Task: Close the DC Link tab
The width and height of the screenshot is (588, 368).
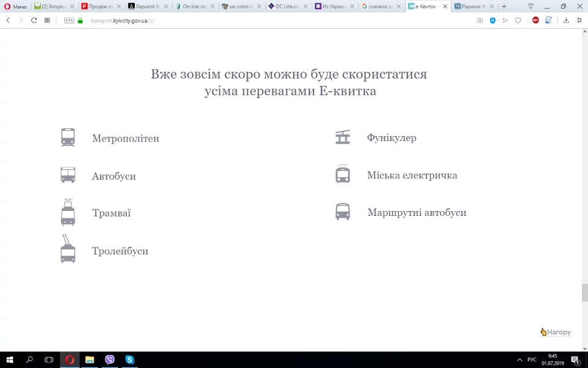Action: tap(306, 6)
